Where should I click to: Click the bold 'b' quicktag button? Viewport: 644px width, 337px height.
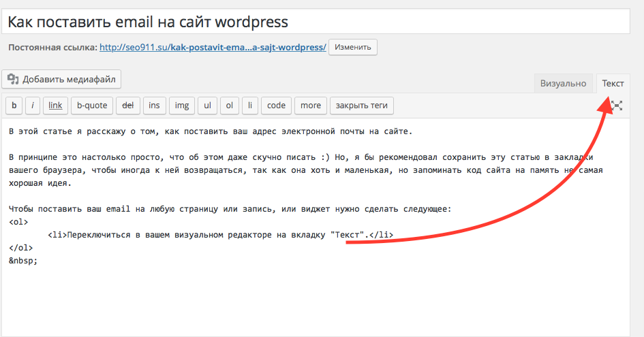coord(14,106)
